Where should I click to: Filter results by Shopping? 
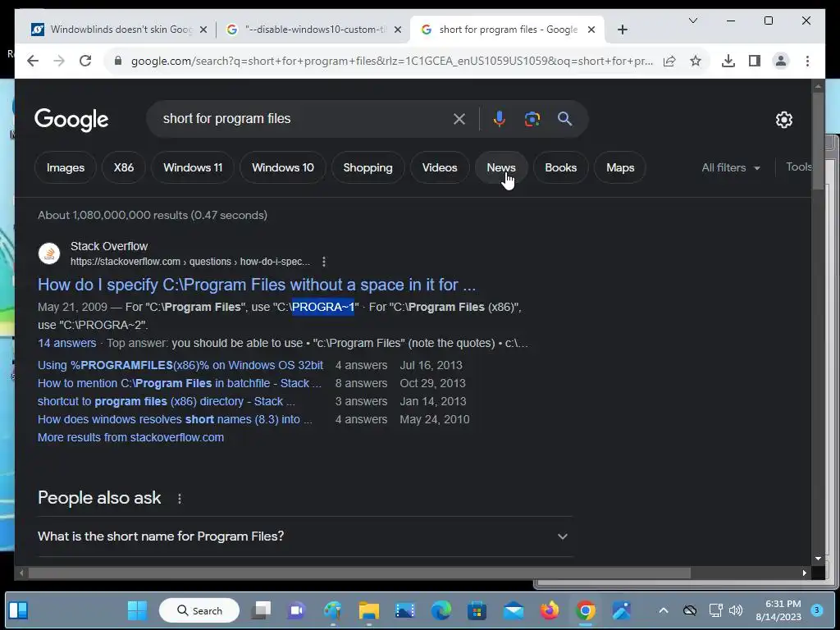point(367,167)
